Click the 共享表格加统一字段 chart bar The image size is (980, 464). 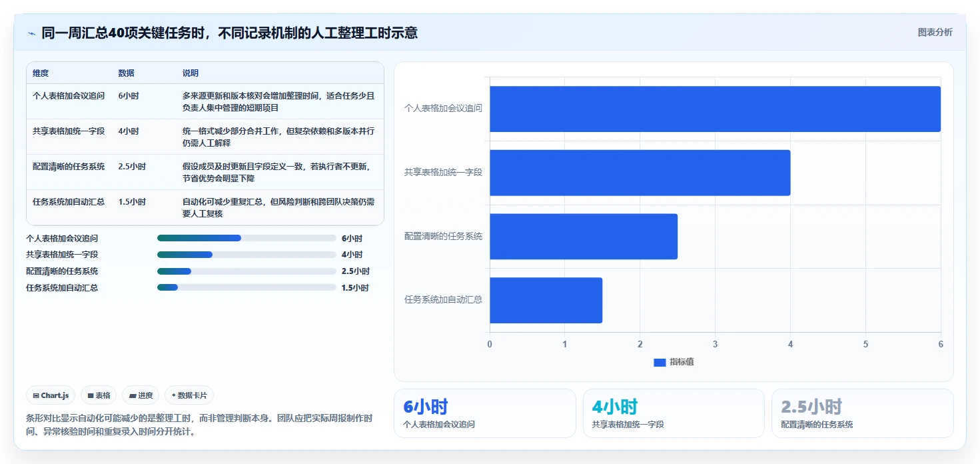click(x=640, y=173)
